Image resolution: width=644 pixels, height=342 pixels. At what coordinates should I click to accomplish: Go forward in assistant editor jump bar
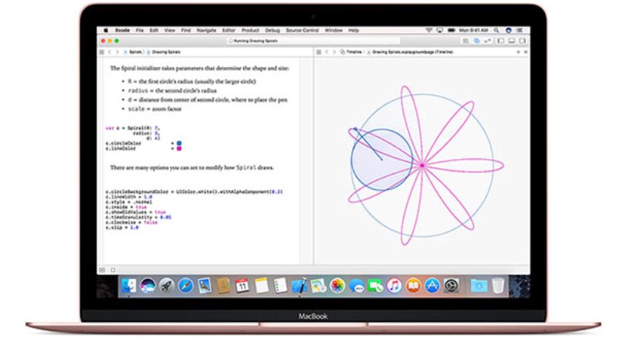click(x=334, y=52)
